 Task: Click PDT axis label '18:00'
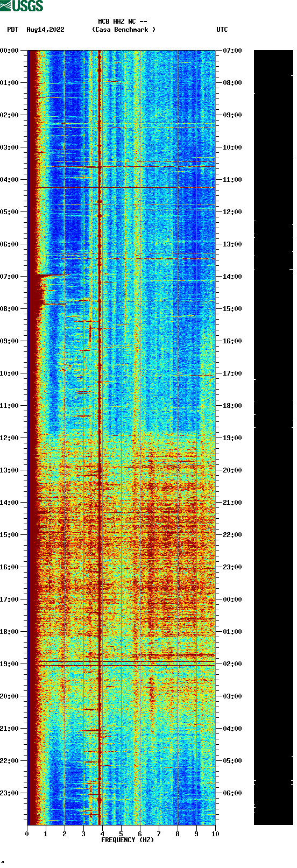click(9, 632)
